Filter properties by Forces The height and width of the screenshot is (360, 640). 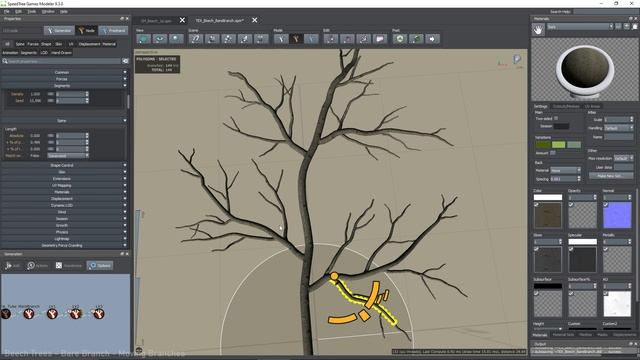tap(33, 44)
